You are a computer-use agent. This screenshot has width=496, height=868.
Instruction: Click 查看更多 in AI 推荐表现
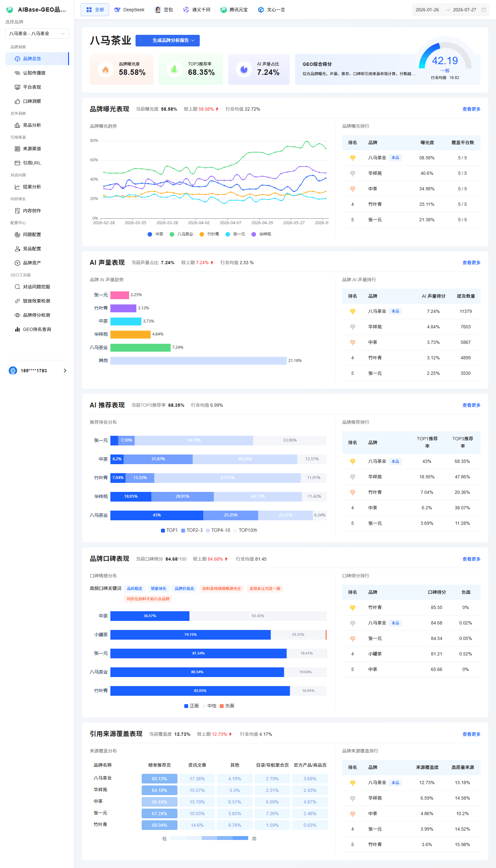point(471,405)
